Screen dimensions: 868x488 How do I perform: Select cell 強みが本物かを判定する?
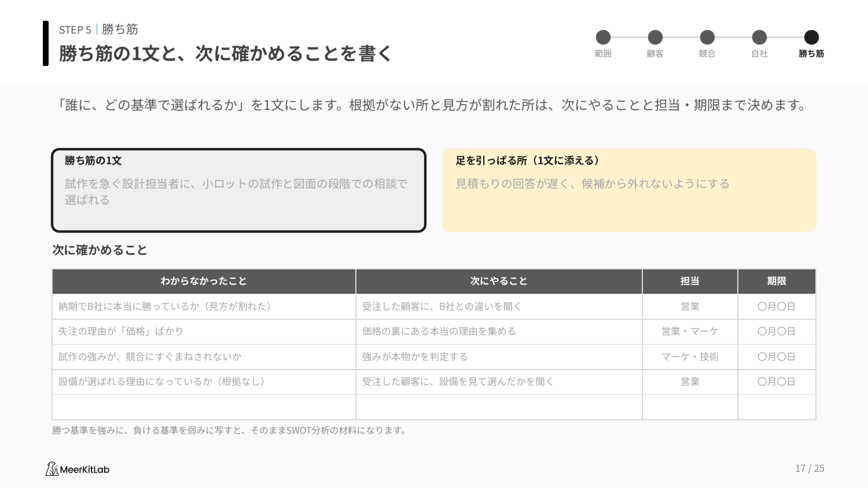coord(499,357)
